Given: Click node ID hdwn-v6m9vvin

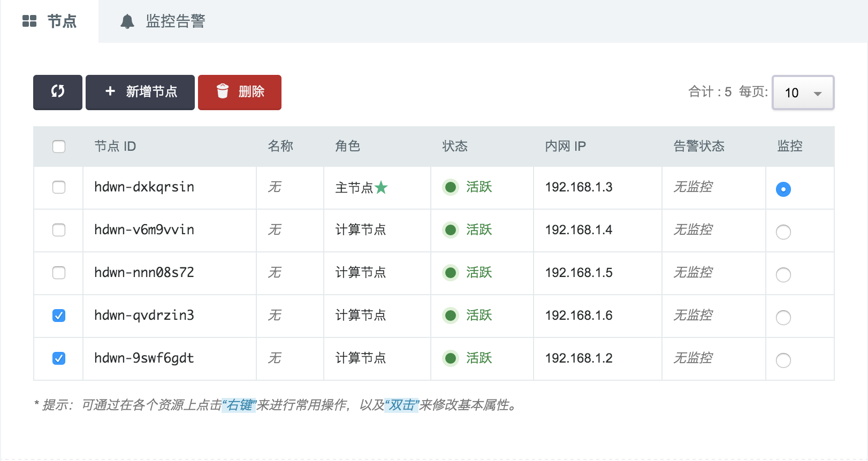Looking at the screenshot, I should (x=144, y=230).
